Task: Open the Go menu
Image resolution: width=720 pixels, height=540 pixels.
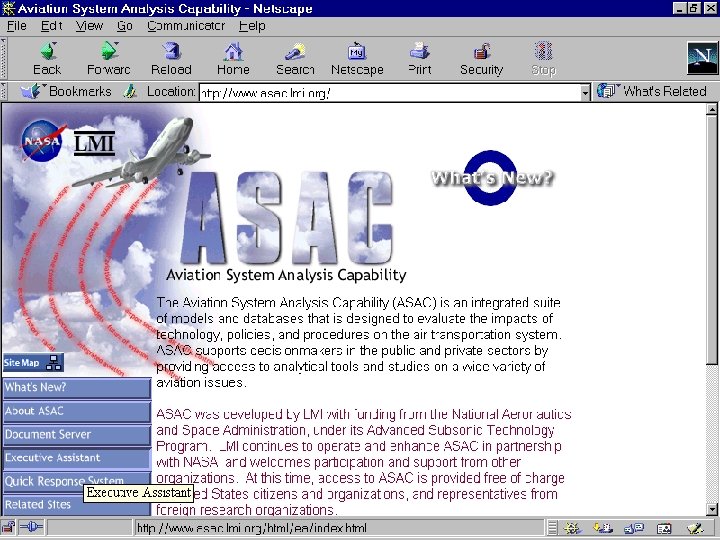Action: tap(124, 26)
